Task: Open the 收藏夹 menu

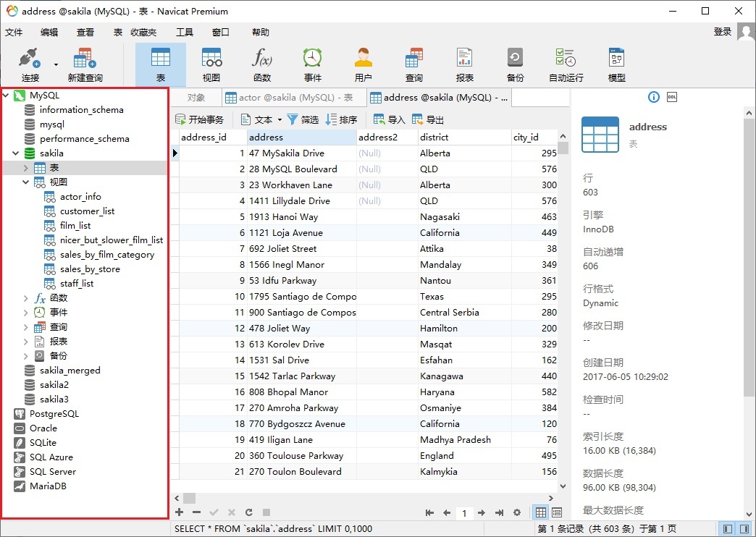Action: point(143,33)
